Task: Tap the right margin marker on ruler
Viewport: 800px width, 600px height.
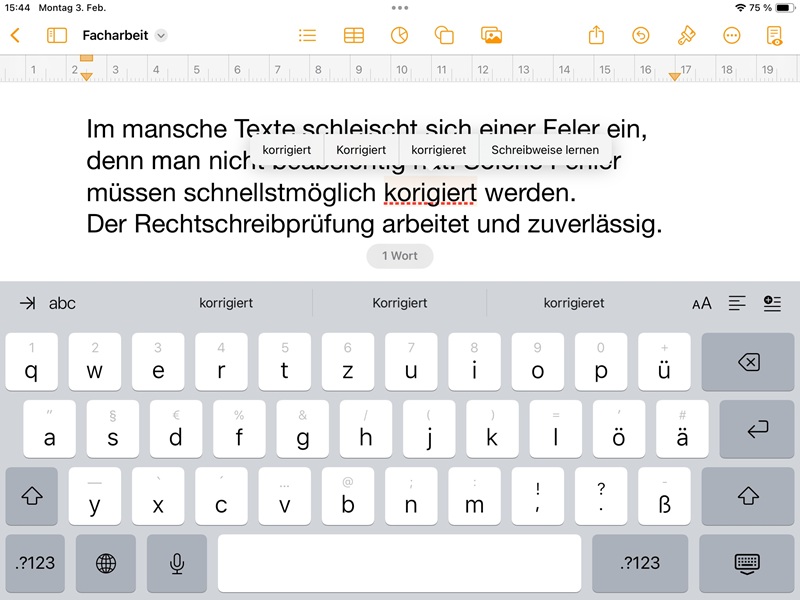Action: [674, 77]
